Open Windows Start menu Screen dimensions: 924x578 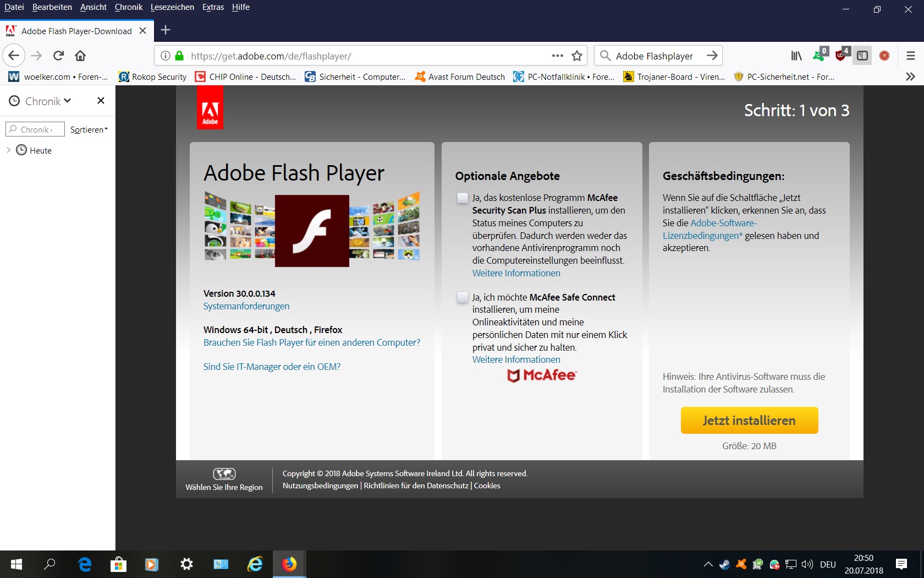point(16,564)
